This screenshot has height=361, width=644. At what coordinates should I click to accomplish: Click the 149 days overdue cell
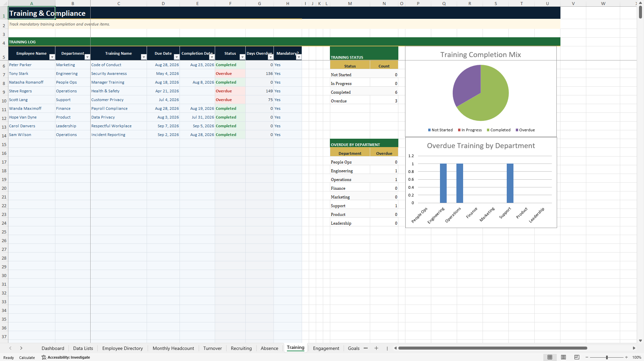click(259, 91)
